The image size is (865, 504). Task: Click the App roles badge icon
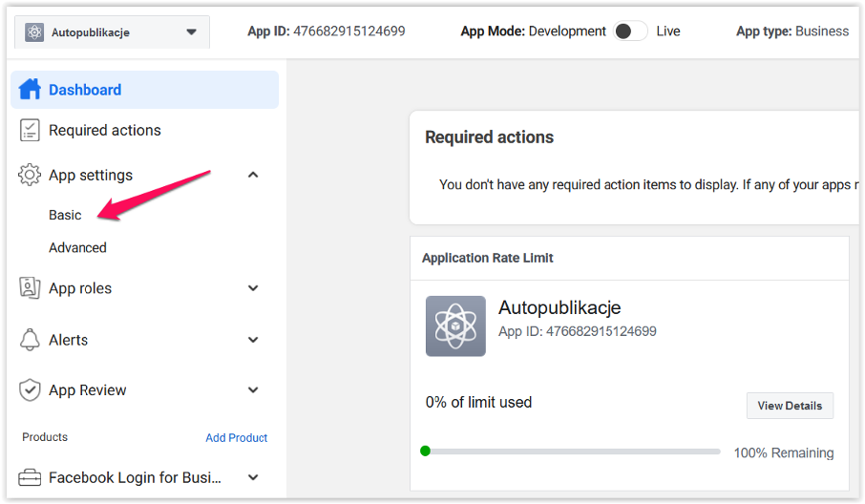[30, 288]
